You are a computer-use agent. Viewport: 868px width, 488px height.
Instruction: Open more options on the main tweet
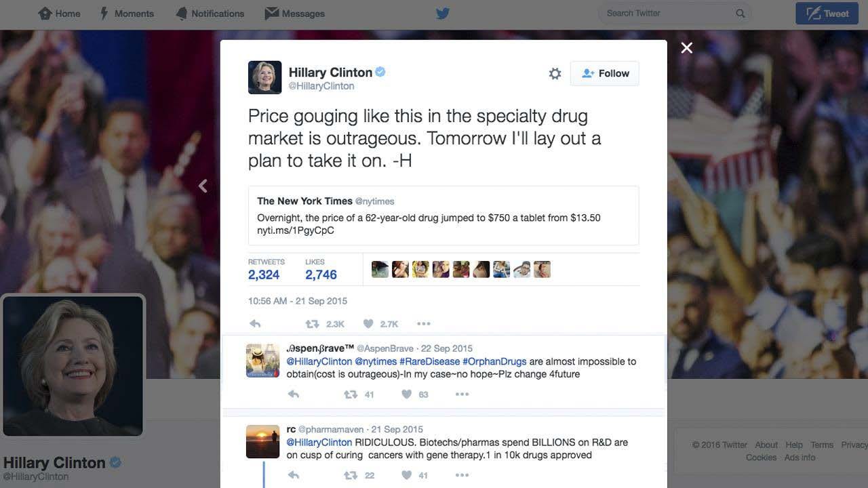(x=424, y=324)
